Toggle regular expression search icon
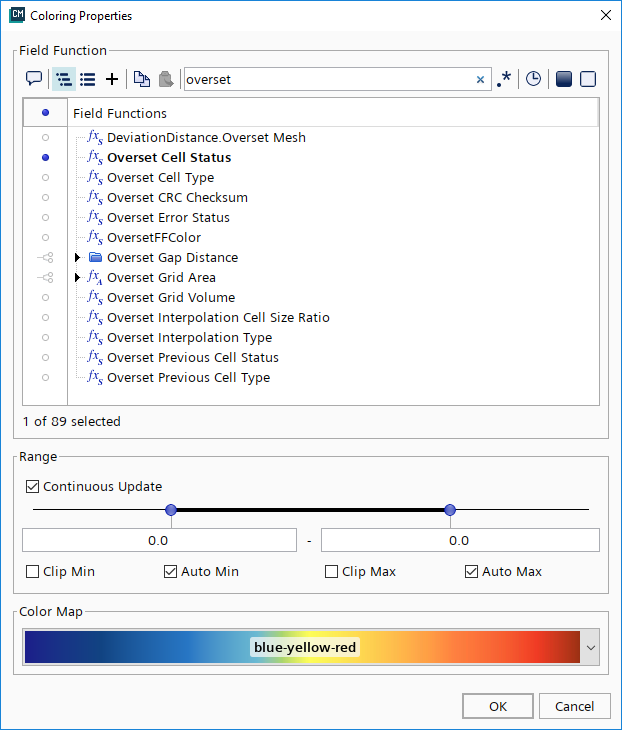Image resolution: width=622 pixels, height=730 pixels. tap(504, 79)
